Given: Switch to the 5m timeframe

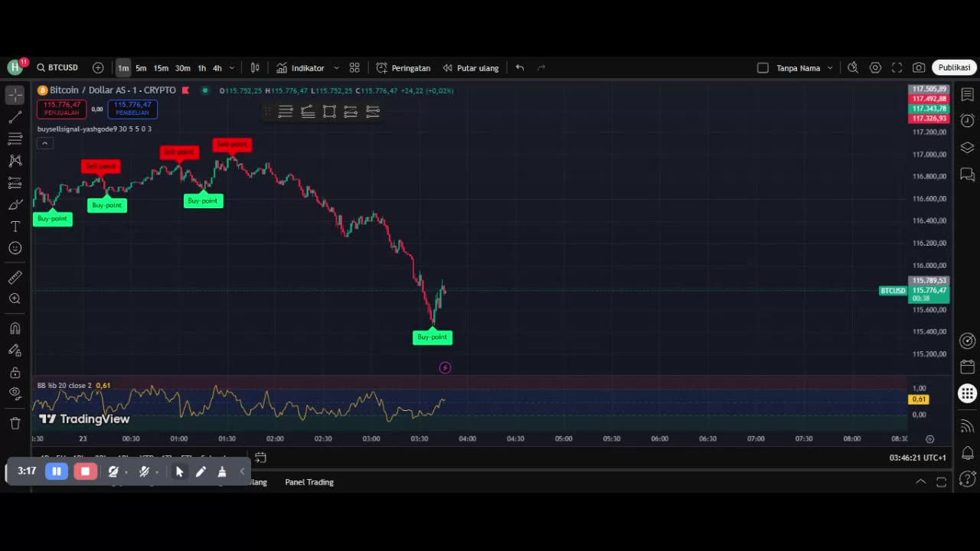Looking at the screenshot, I should 141,68.
